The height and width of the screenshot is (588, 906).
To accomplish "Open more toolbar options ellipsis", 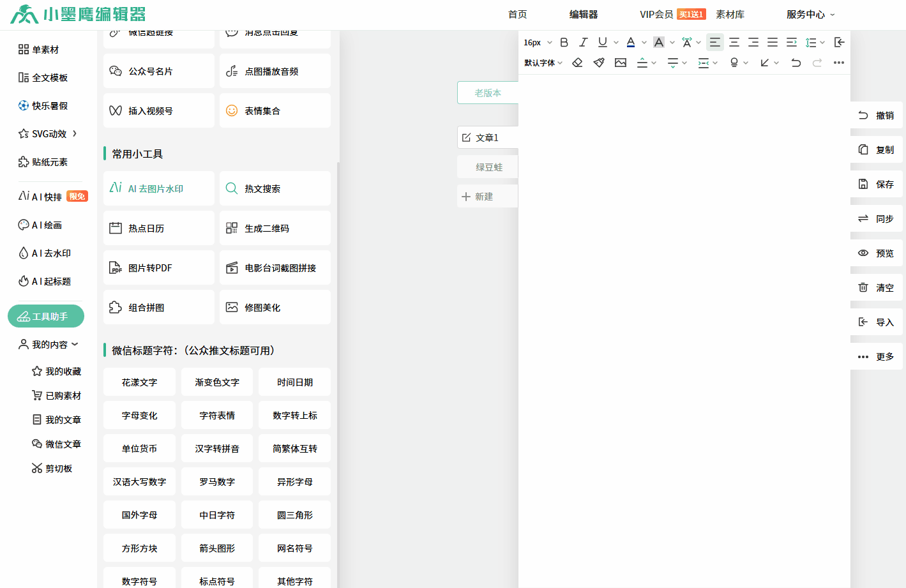I will click(839, 63).
